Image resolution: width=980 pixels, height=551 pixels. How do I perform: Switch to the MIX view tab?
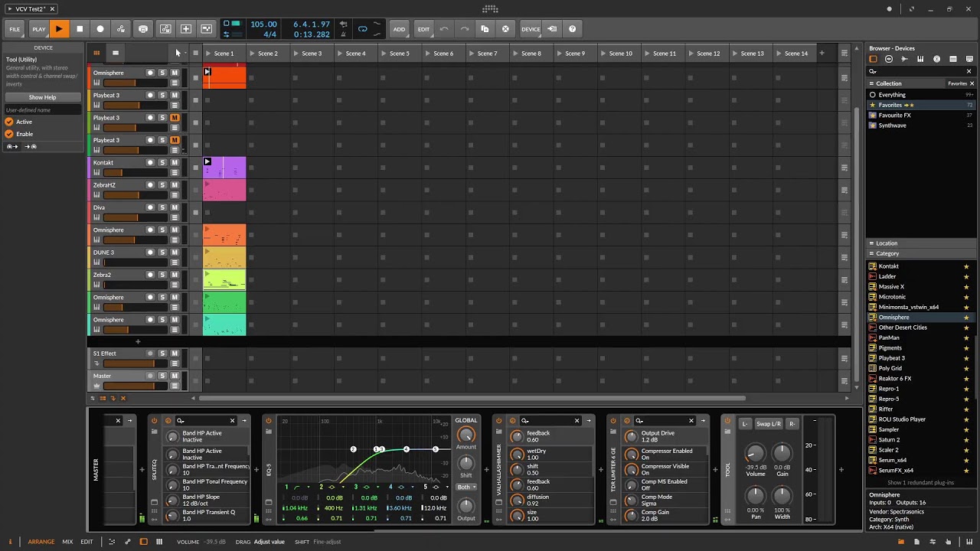[x=67, y=542]
